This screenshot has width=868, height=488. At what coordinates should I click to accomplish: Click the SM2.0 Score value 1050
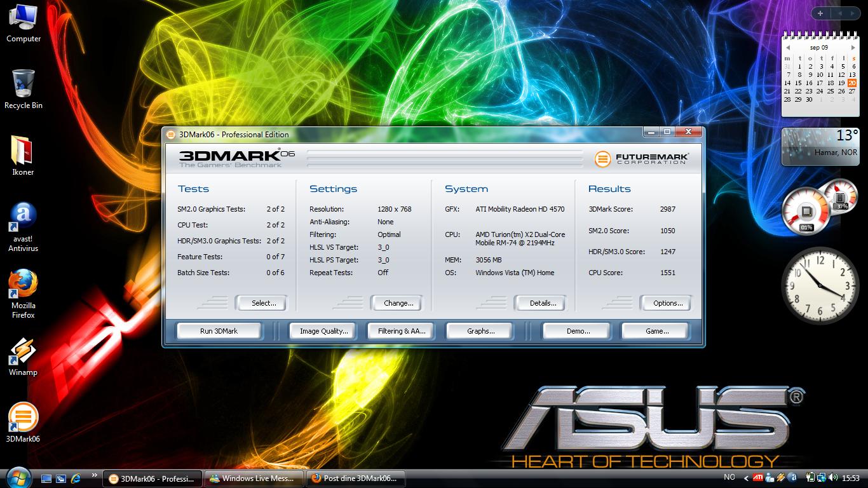pyautogui.click(x=667, y=231)
